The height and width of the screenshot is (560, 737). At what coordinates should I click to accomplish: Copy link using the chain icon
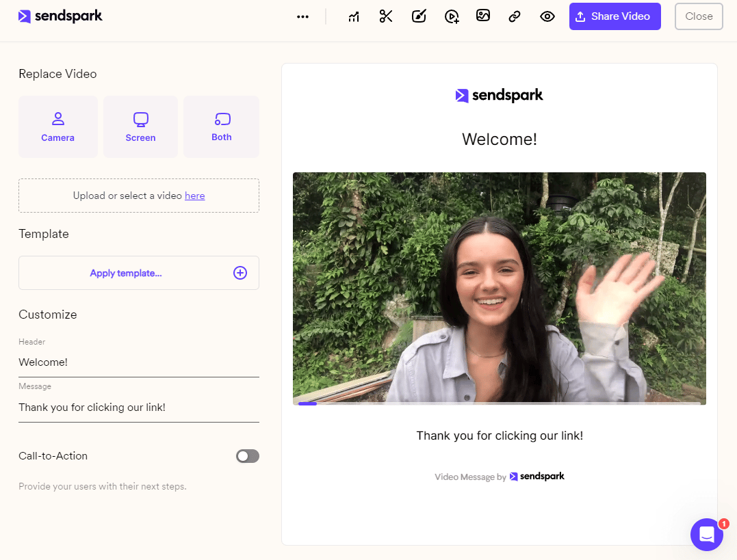coord(515,16)
